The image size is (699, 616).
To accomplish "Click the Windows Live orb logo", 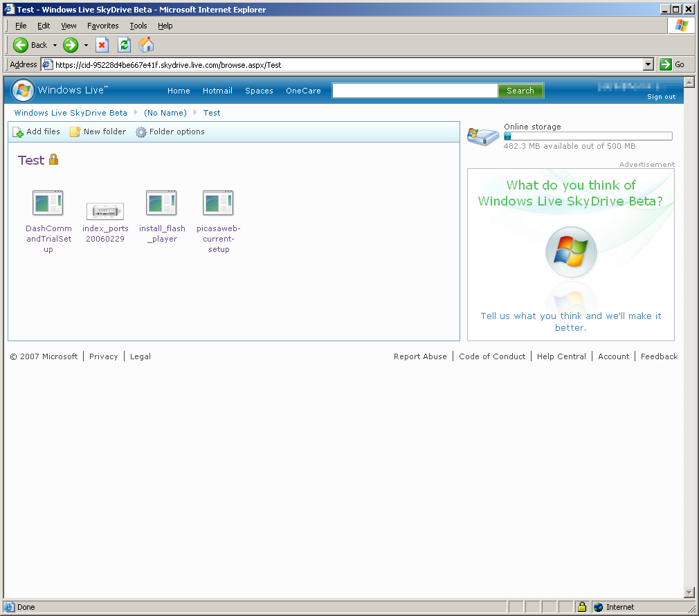I will tap(23, 91).
